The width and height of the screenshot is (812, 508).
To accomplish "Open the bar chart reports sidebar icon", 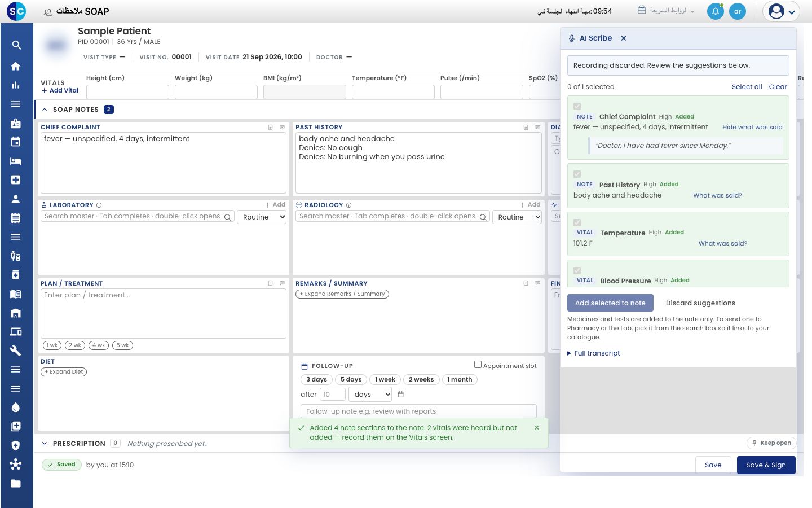I will [16, 85].
